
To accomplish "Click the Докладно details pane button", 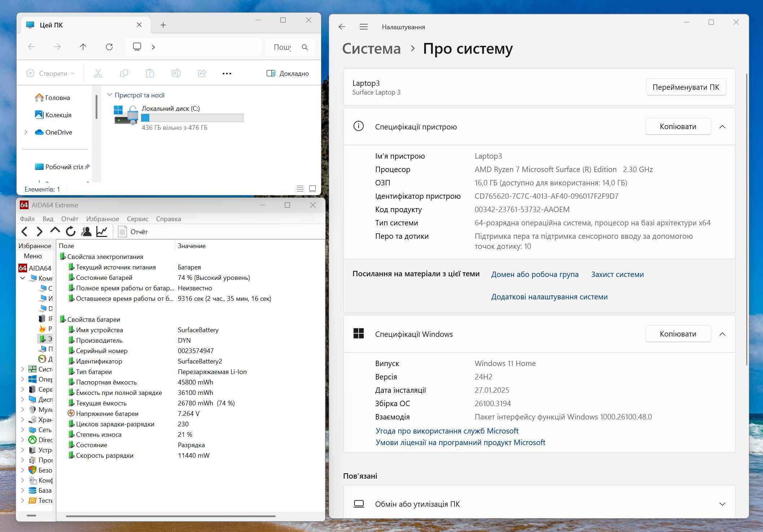I will (x=288, y=74).
